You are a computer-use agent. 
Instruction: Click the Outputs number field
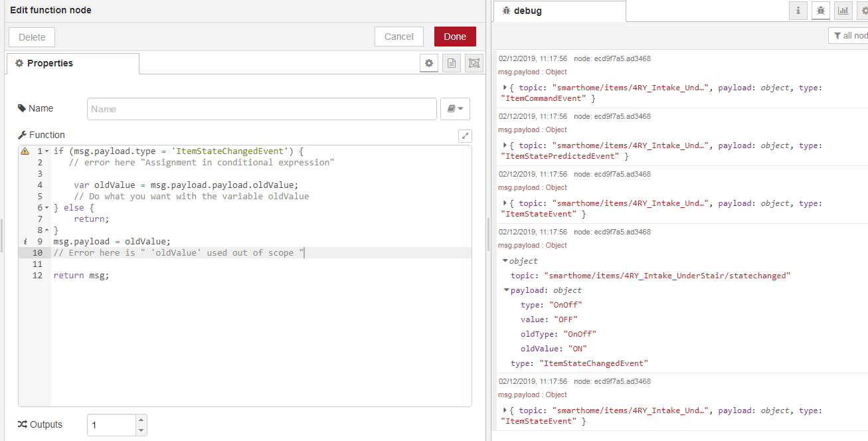click(x=111, y=425)
